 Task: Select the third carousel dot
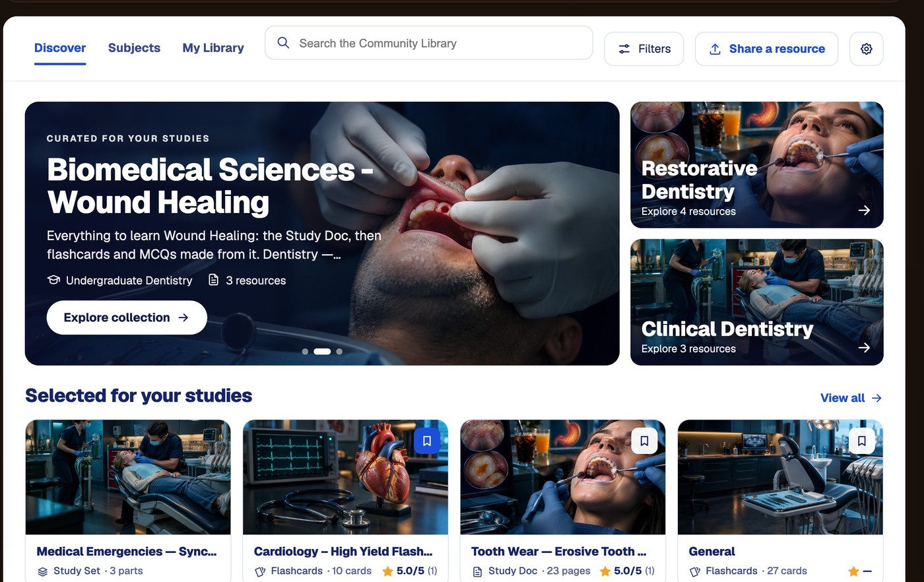click(339, 352)
